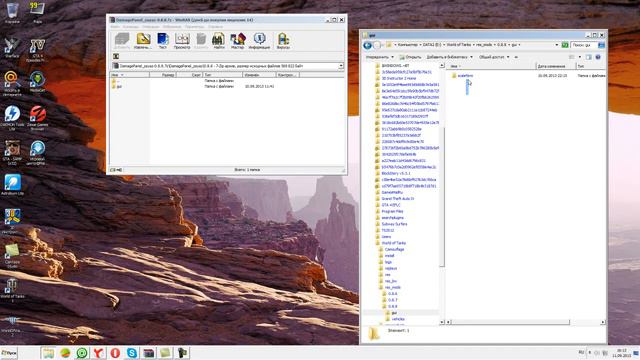The width and height of the screenshot is (640, 360).
Task: Open the view options dropdown arrow
Action: click(x=580, y=57)
